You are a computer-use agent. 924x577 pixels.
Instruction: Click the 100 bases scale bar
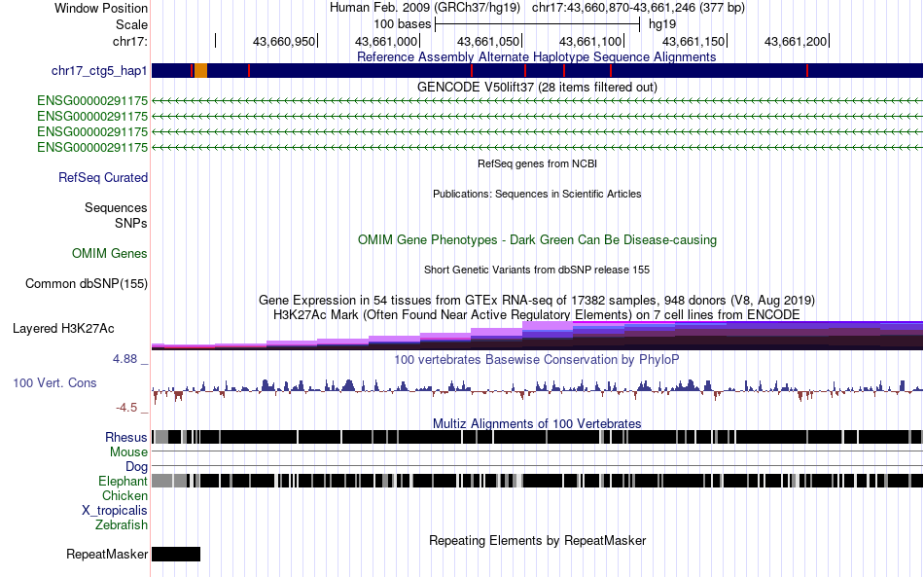click(x=537, y=24)
